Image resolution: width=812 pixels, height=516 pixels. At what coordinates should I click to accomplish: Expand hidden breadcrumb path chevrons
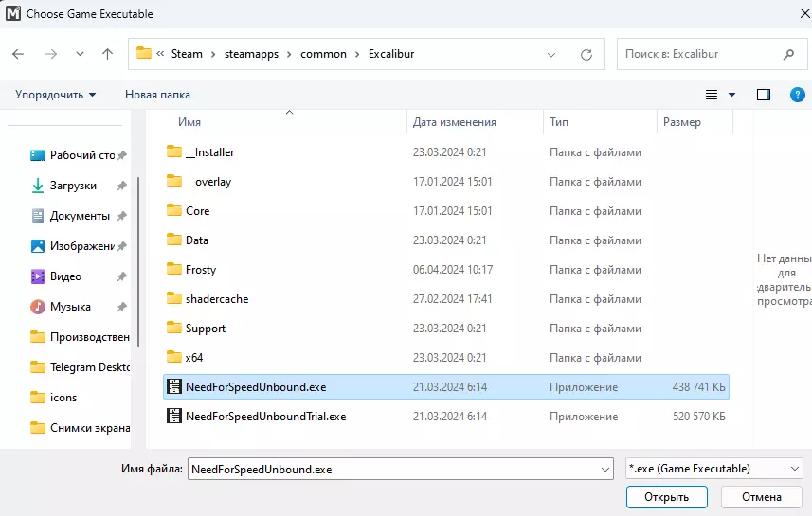pyautogui.click(x=160, y=53)
